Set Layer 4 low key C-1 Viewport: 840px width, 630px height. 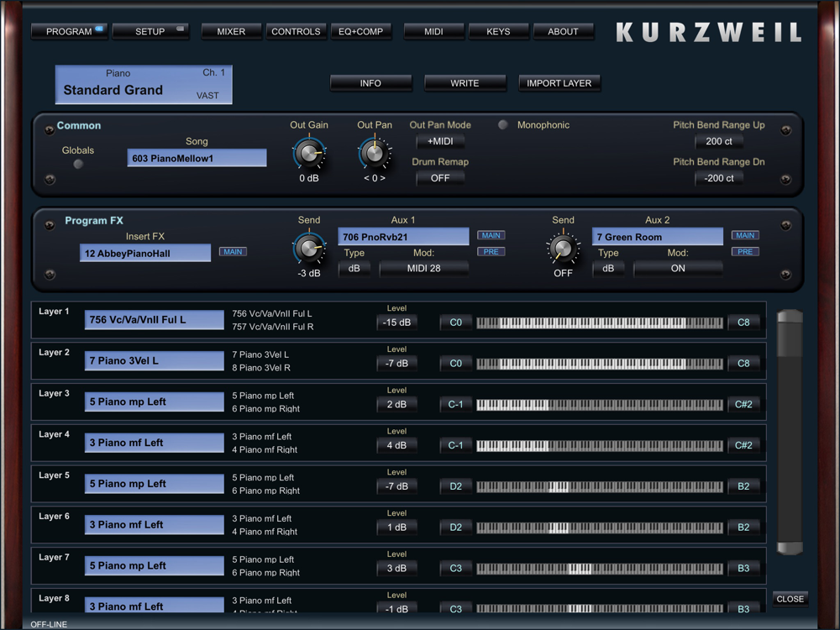tap(455, 446)
